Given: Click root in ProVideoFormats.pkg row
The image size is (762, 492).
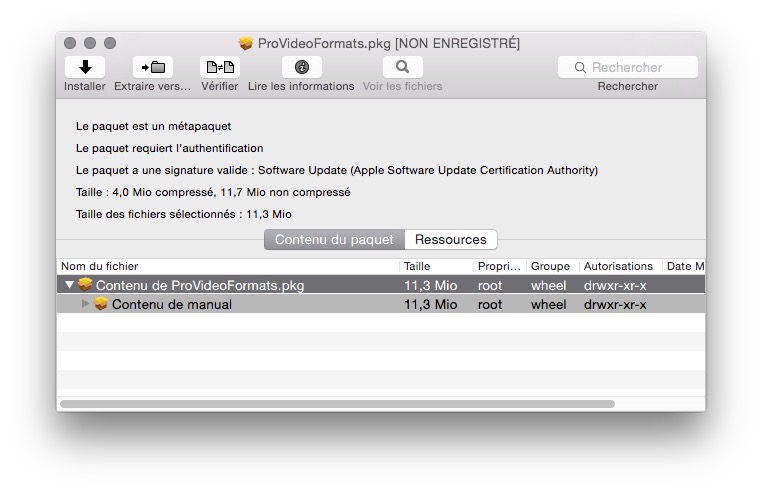Looking at the screenshot, I should point(490,285).
